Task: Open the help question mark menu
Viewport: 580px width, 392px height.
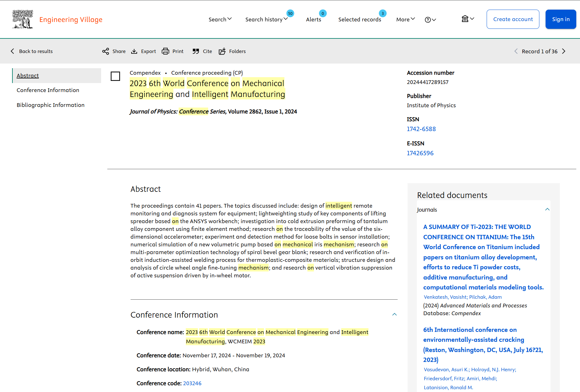Action: coord(430,20)
